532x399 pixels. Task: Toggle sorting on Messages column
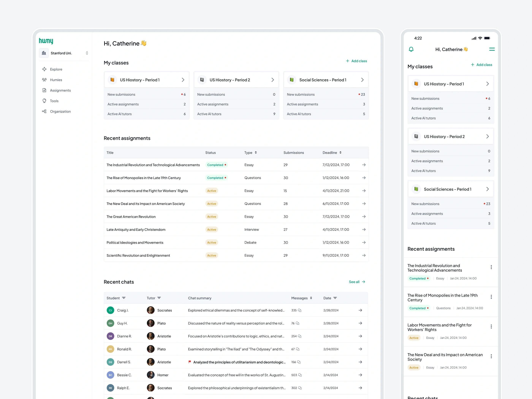[311, 298]
